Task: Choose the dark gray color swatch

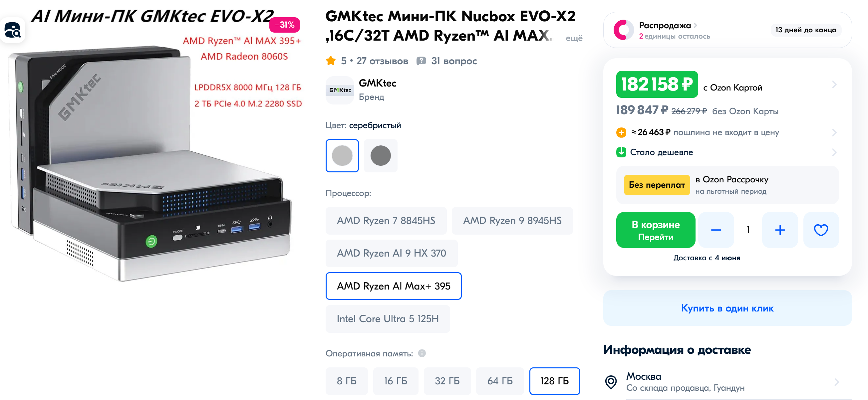Action: 381,155
